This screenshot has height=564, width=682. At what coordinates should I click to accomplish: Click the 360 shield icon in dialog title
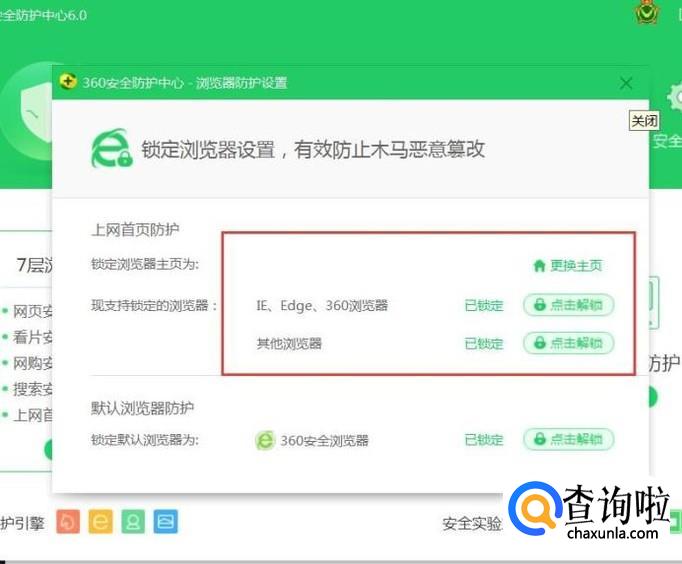[67, 81]
